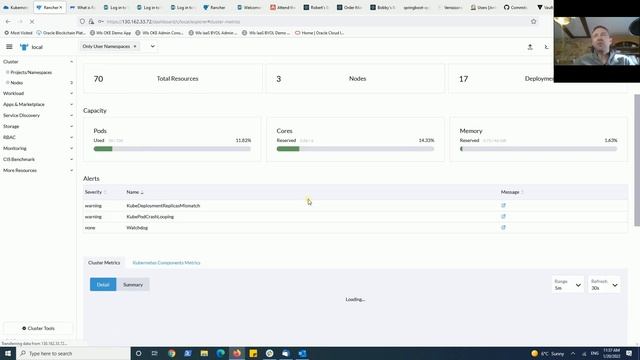Image resolution: width=640 pixels, height=360 pixels.
Task: Click the browser back arrow
Action: click(x=8, y=21)
